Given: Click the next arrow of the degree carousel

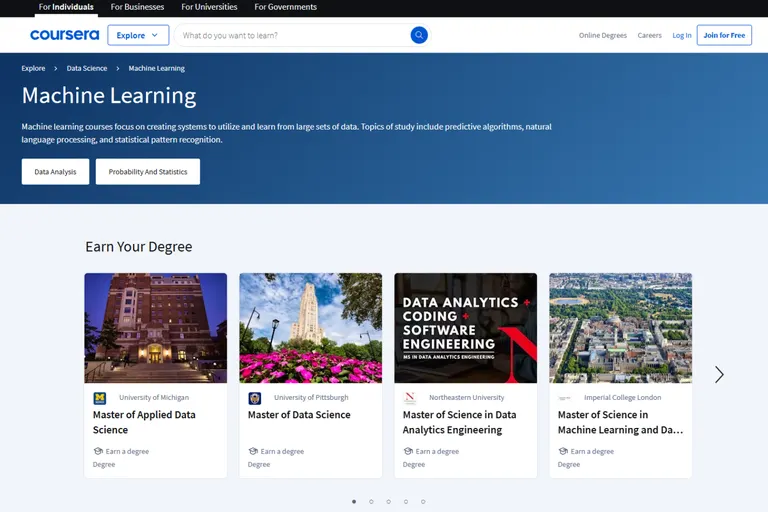Looking at the screenshot, I should click(x=719, y=374).
